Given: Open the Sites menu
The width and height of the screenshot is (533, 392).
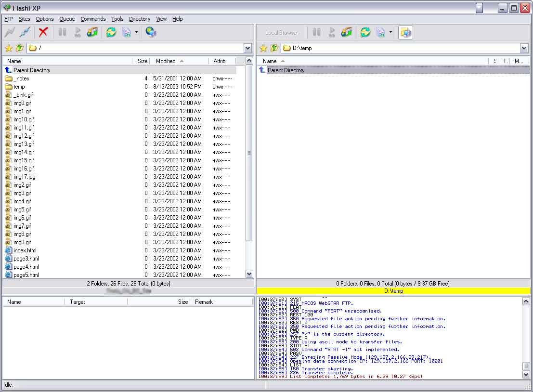Looking at the screenshot, I should (25, 19).
